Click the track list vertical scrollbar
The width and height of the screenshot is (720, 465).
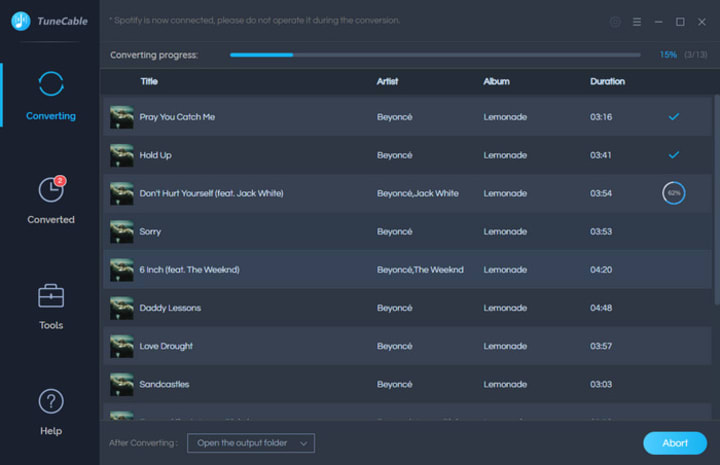tap(716, 200)
